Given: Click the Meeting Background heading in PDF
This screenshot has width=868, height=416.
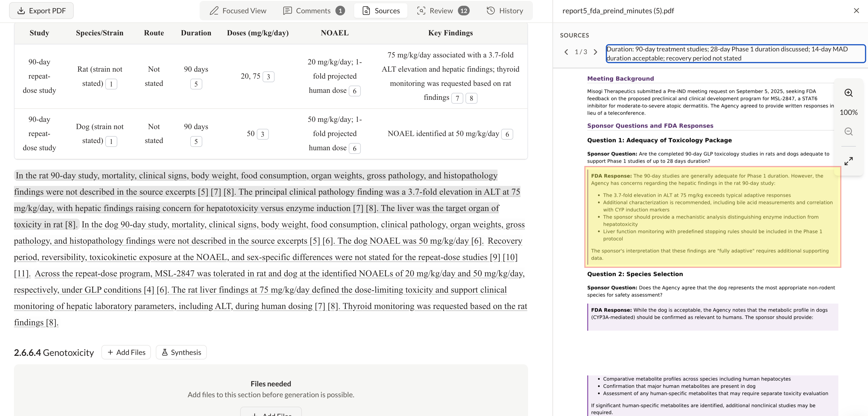Looking at the screenshot, I should (x=620, y=79).
